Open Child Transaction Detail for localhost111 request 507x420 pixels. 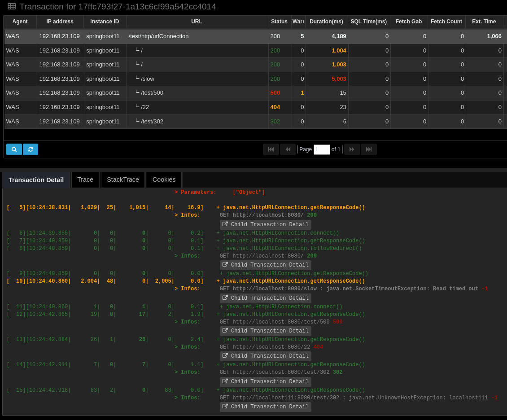(266, 407)
